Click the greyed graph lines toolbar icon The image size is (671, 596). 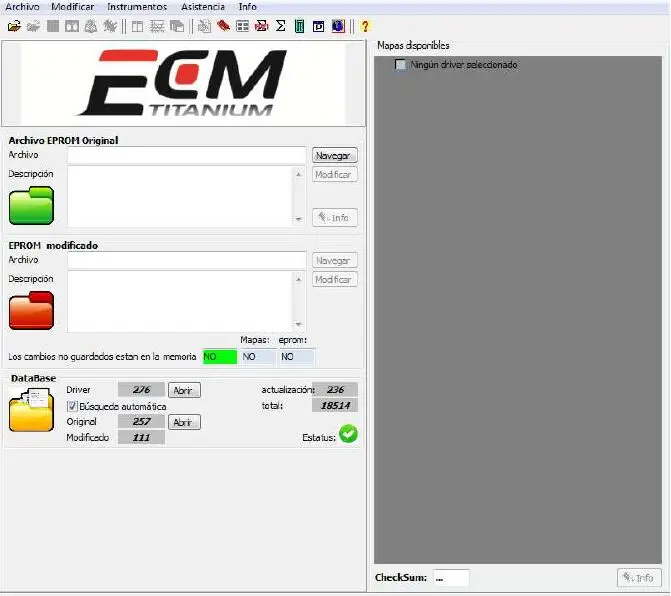click(x=157, y=27)
